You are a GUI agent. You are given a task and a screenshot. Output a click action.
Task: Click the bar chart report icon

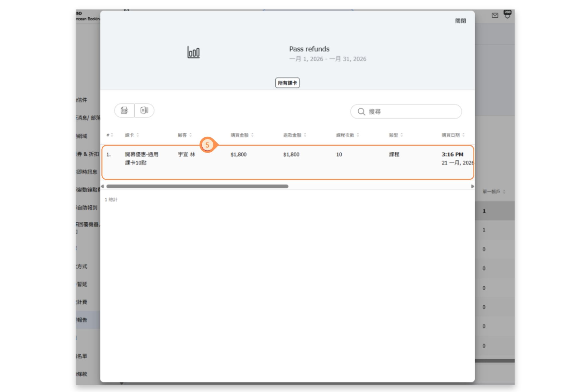tap(194, 52)
